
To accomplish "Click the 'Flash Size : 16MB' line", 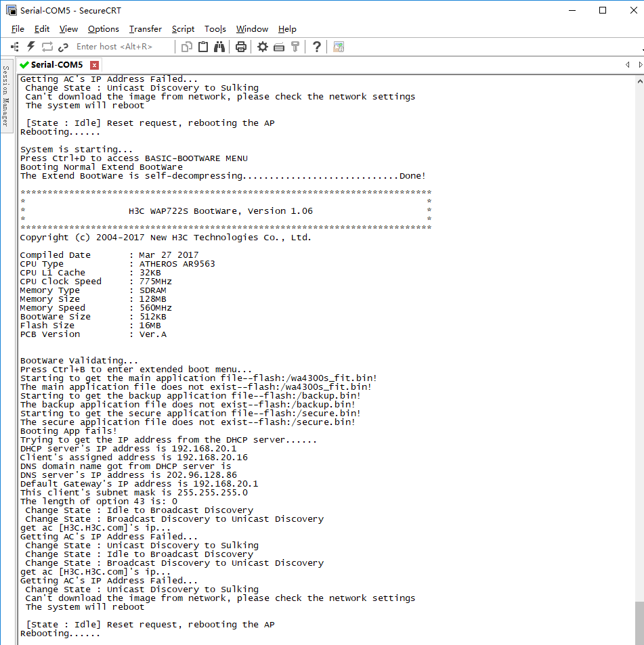I will click(91, 326).
